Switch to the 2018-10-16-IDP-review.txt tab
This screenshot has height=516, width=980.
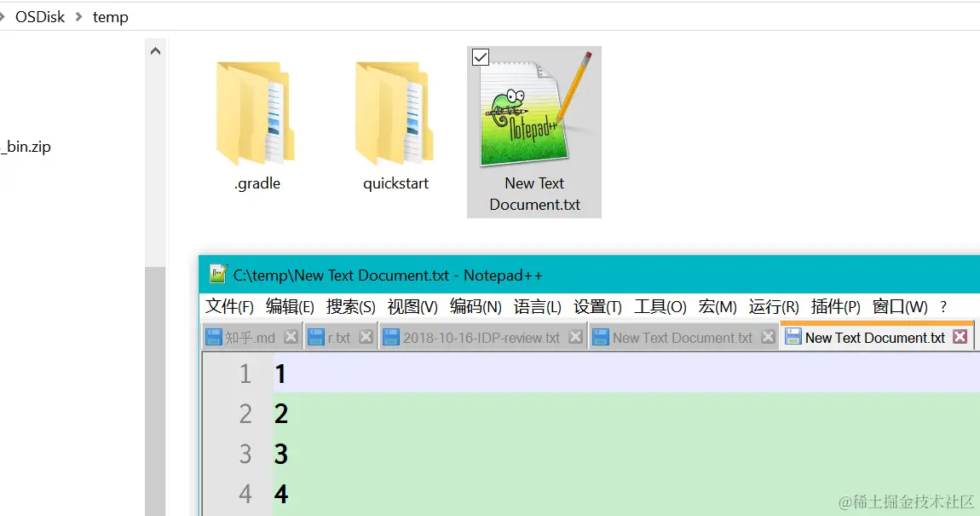[481, 338]
